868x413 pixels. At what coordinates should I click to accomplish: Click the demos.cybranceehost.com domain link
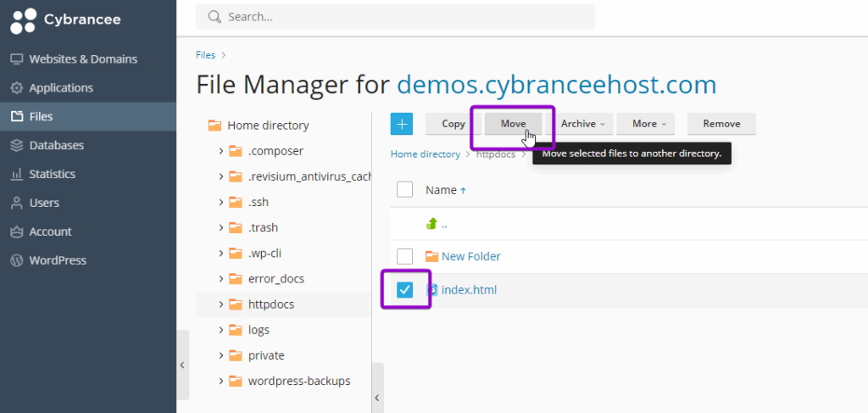pos(557,86)
